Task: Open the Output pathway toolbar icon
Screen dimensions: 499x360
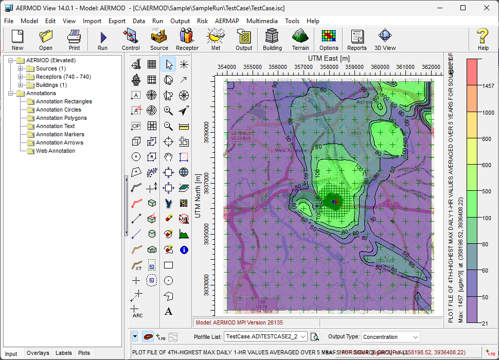Action: point(244,40)
